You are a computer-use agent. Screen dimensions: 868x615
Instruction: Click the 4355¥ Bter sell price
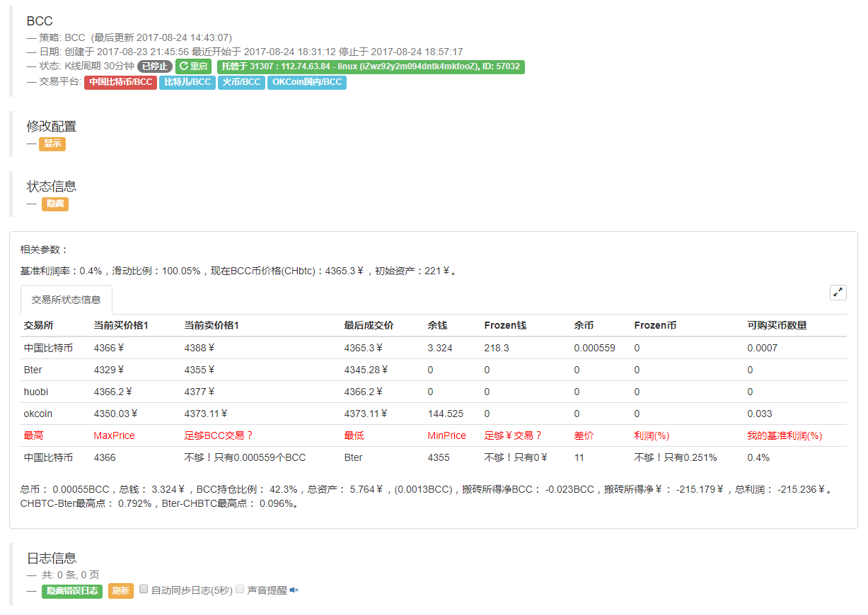(x=199, y=370)
